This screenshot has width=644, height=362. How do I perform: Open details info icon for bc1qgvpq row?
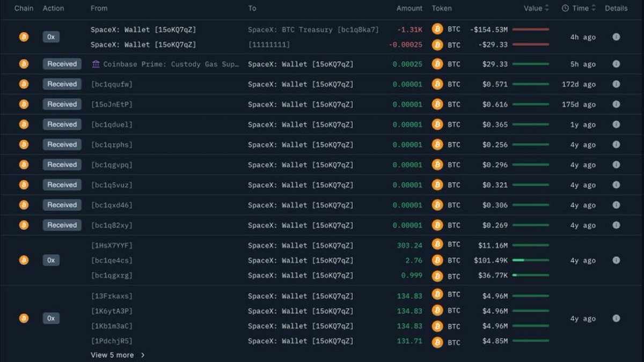pos(616,165)
